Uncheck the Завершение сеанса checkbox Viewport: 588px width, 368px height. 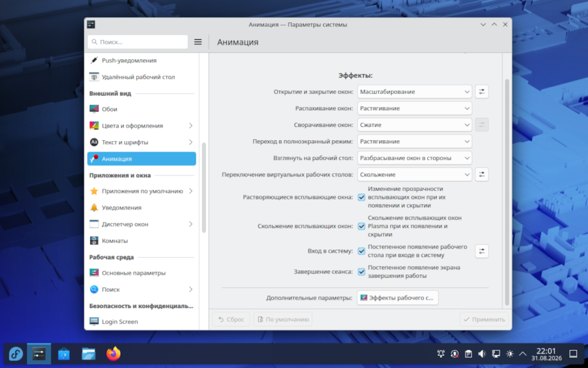362,271
